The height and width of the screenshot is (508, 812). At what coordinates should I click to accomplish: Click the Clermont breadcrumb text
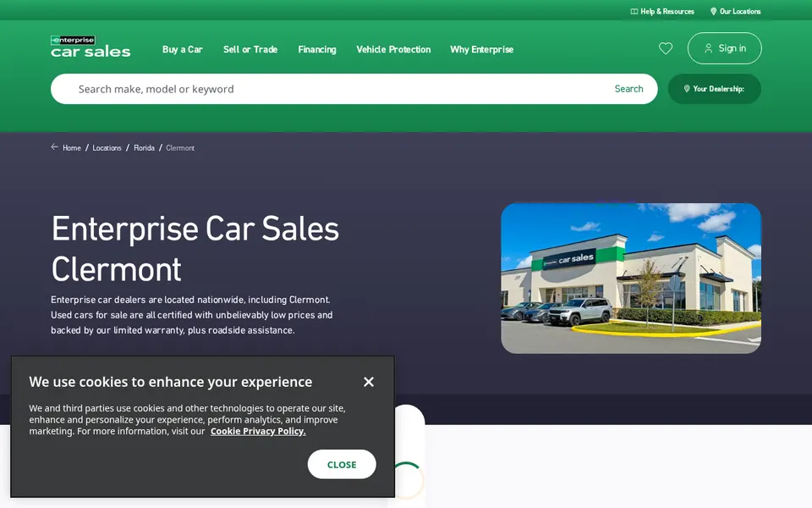coord(180,147)
